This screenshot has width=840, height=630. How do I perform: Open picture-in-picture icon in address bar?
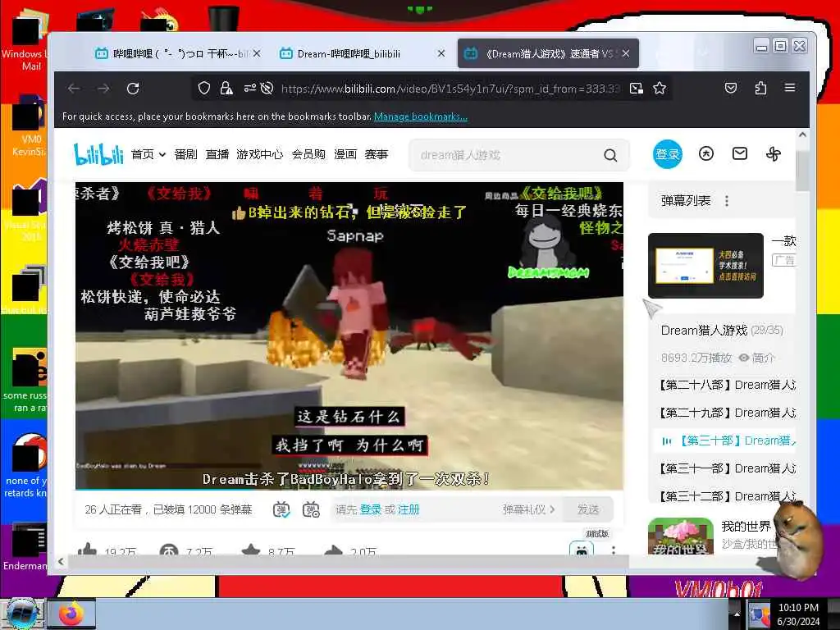[636, 89]
